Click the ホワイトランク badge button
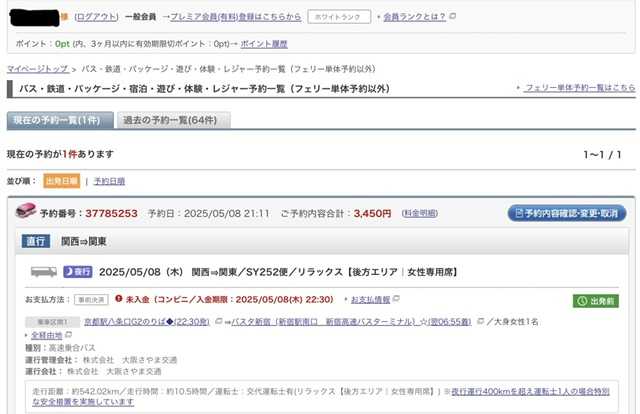This screenshot has width=640, height=414. (x=339, y=17)
